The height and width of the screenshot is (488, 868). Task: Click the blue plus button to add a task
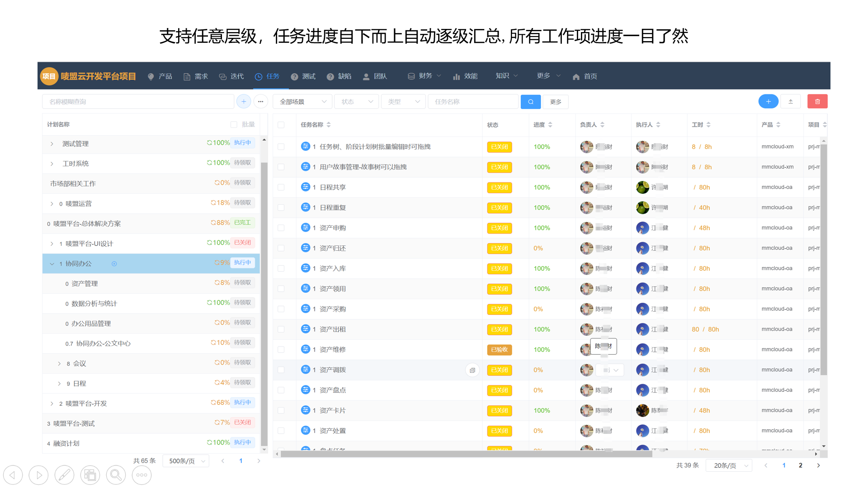(x=768, y=101)
